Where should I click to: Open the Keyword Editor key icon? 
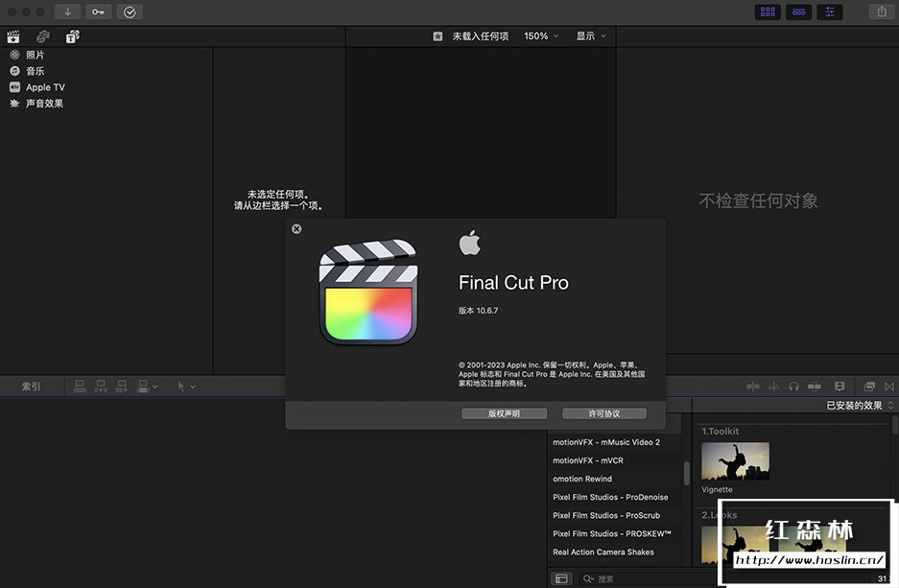(x=99, y=12)
